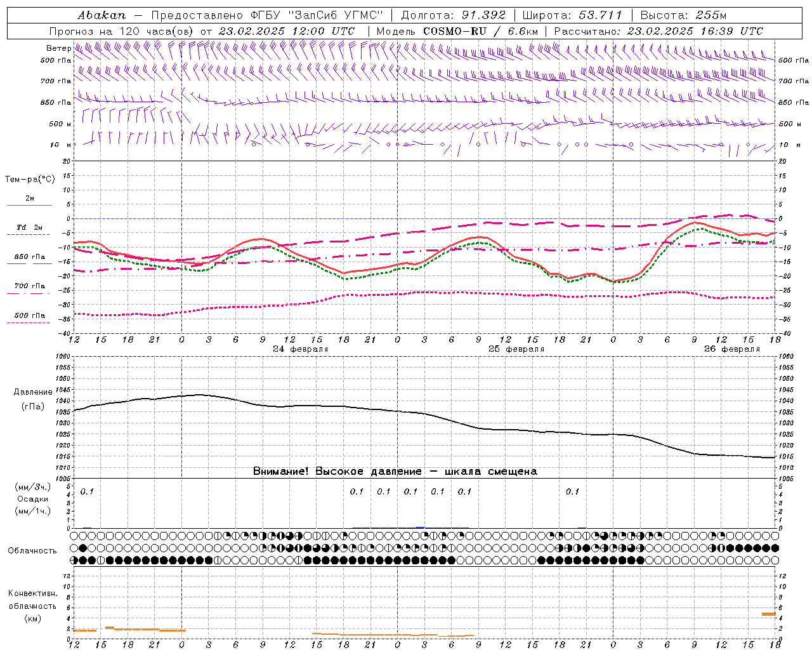Click the "26 февраля" date label

pyautogui.click(x=732, y=349)
